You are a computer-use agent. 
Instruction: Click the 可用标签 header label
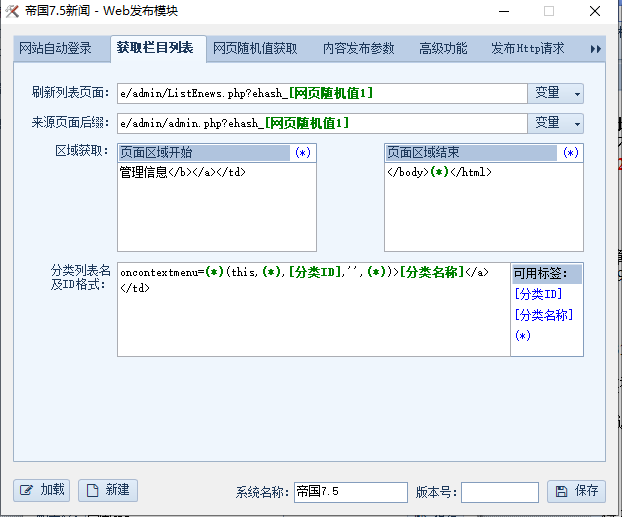547,273
